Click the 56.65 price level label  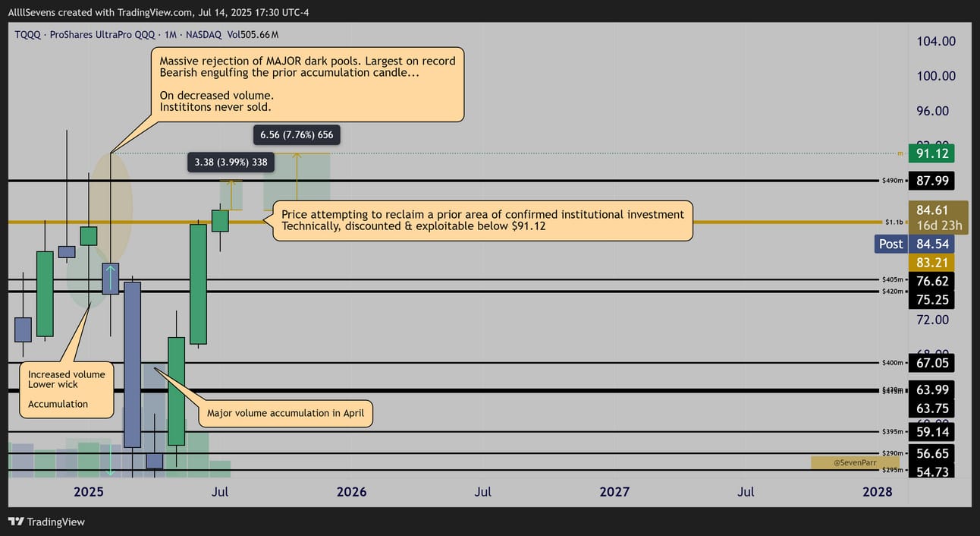pyautogui.click(x=931, y=453)
